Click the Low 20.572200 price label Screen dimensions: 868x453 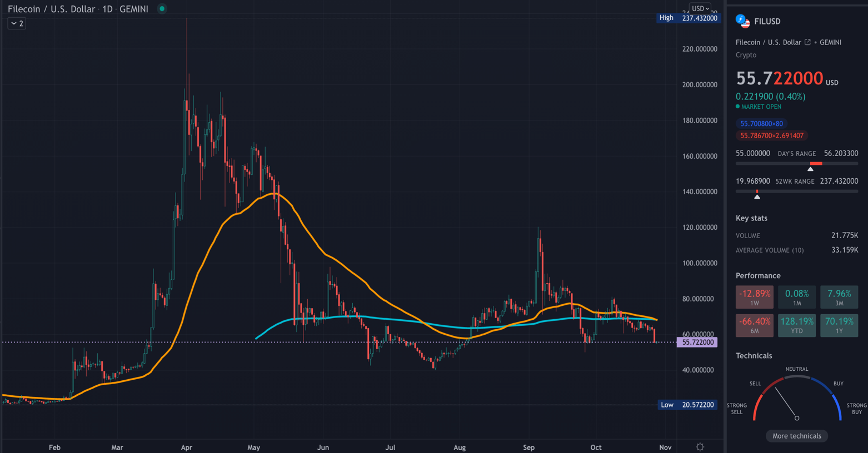coord(689,405)
